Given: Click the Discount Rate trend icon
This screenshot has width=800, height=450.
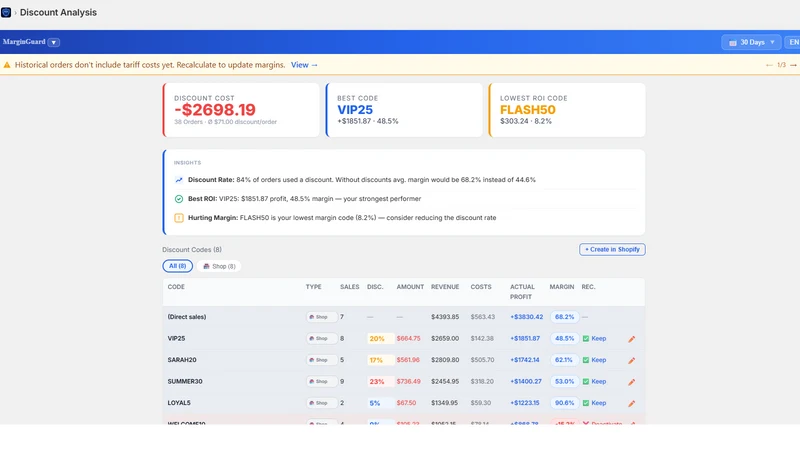Looking at the screenshot, I should point(179,180).
